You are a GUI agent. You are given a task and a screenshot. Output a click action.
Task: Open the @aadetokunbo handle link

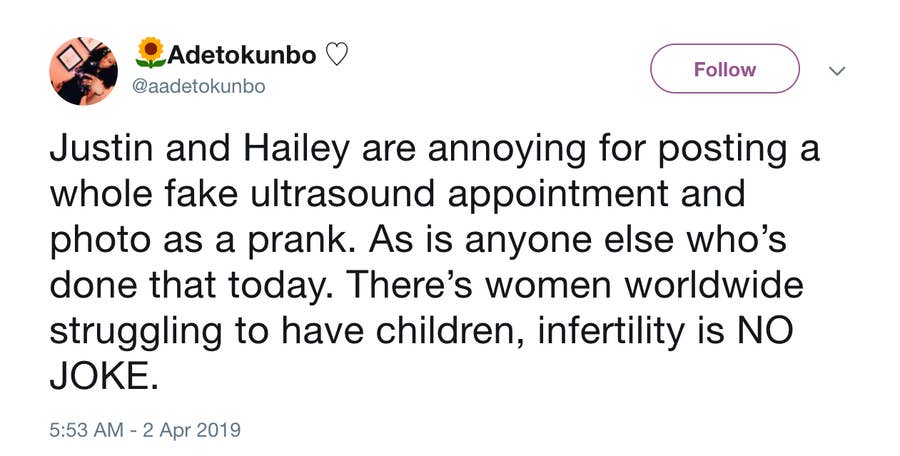tap(200, 86)
